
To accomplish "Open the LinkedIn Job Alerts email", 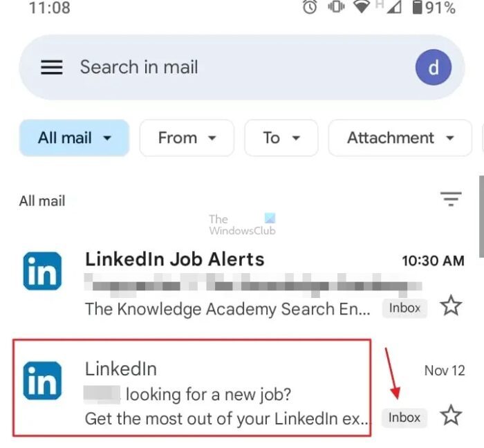I will (228, 283).
